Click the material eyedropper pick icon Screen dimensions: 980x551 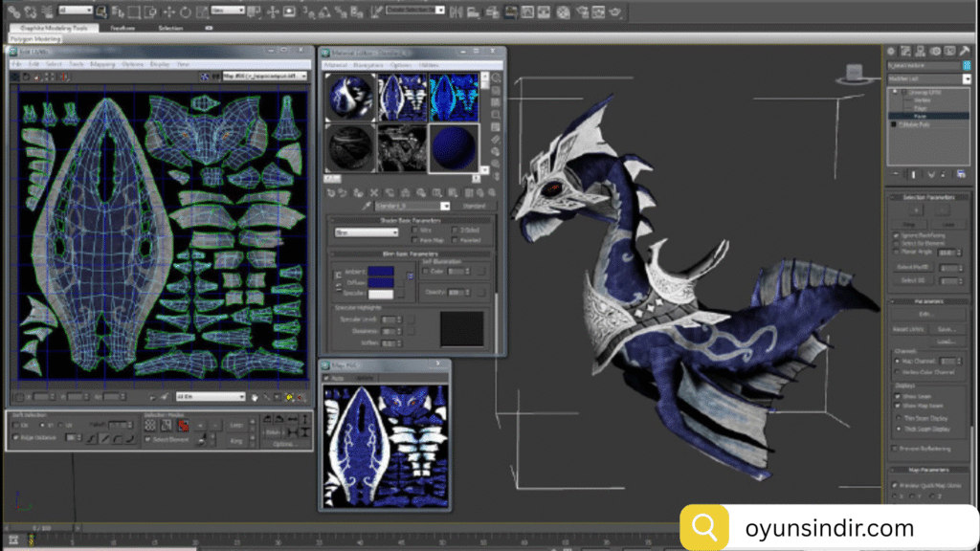coord(365,206)
